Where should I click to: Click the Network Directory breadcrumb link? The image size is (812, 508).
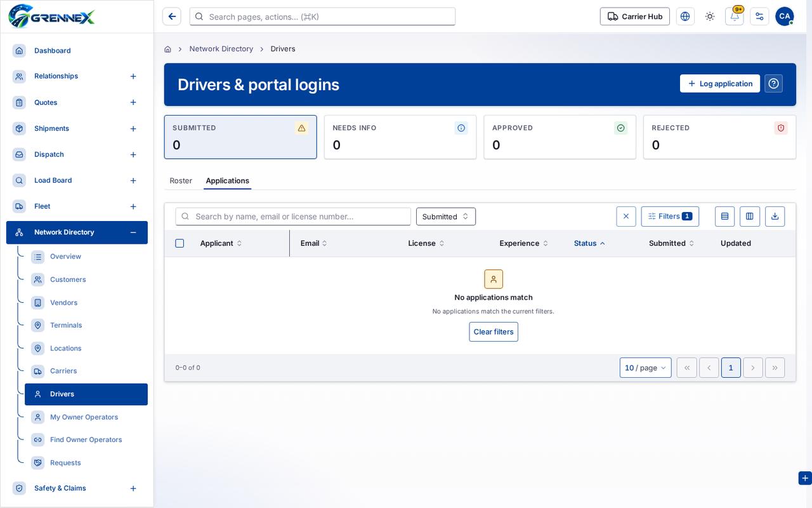pyautogui.click(x=221, y=49)
